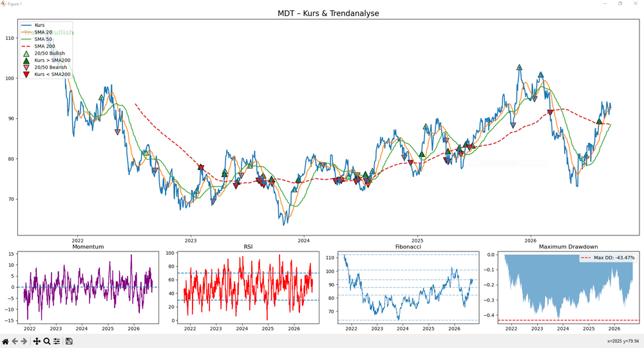The width and height of the screenshot is (644, 348).
Task: Click the highest bullish triangle marker near late 2025
Action: point(520,68)
